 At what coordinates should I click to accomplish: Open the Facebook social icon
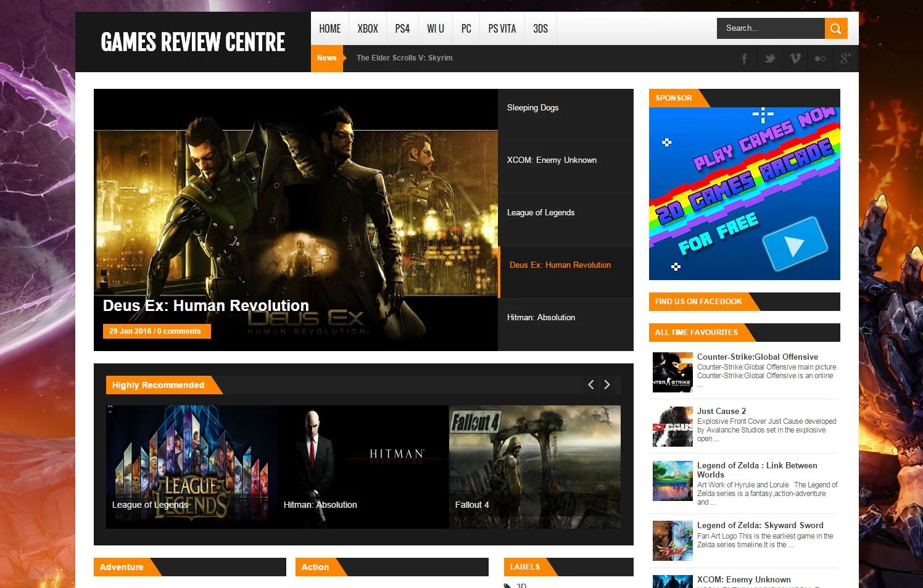[x=745, y=59]
